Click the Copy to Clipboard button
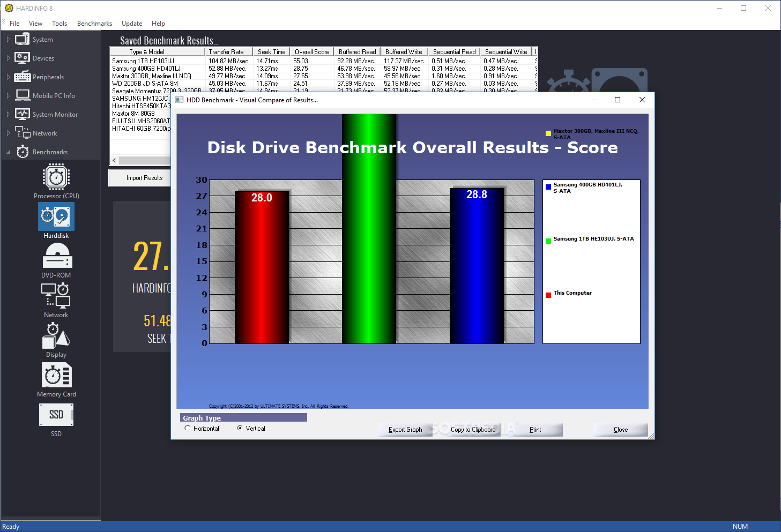Screen dimensions: 781x532 coord(473,430)
